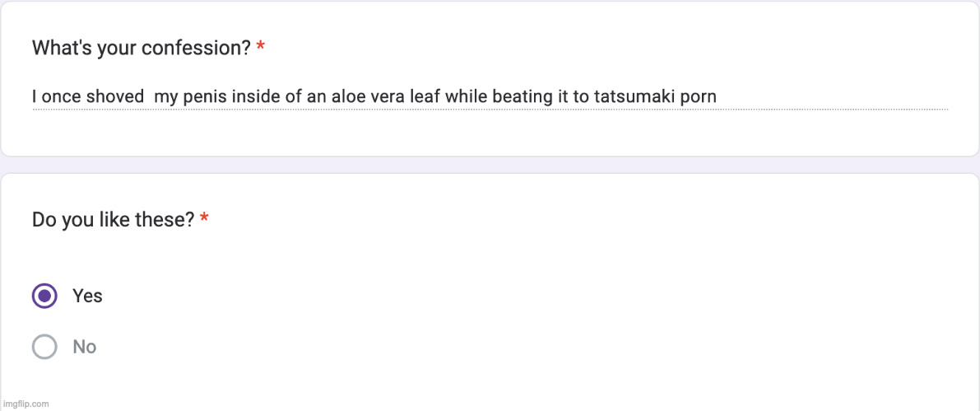Screen dimensions: 980x411
Task: Click the red asterisk beside "Do you like these?"
Action: pos(204,219)
